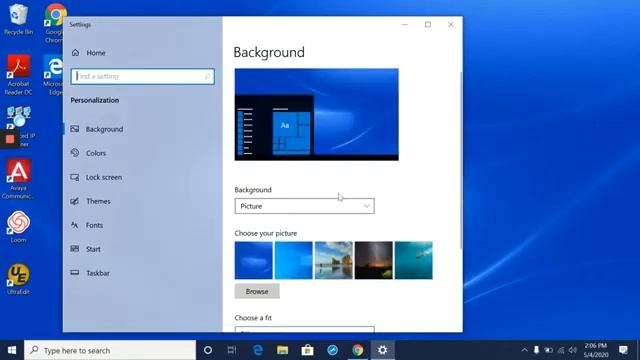
Task: Click the Browse button
Action: (257, 291)
